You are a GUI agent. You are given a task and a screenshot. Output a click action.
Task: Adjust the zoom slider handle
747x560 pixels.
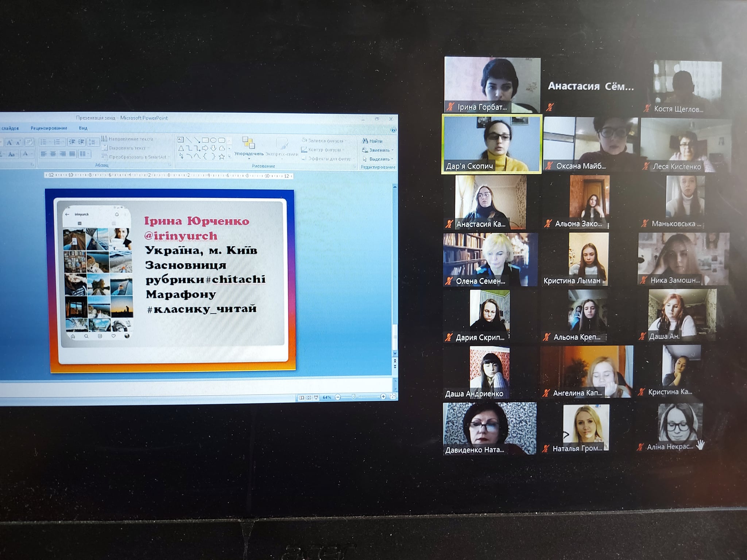point(353,397)
